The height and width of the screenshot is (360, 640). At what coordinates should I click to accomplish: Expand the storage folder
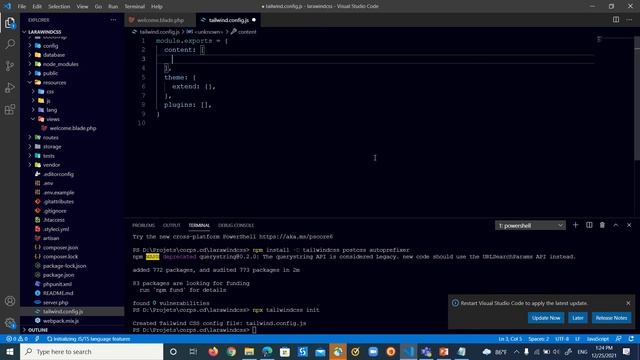tap(52, 147)
